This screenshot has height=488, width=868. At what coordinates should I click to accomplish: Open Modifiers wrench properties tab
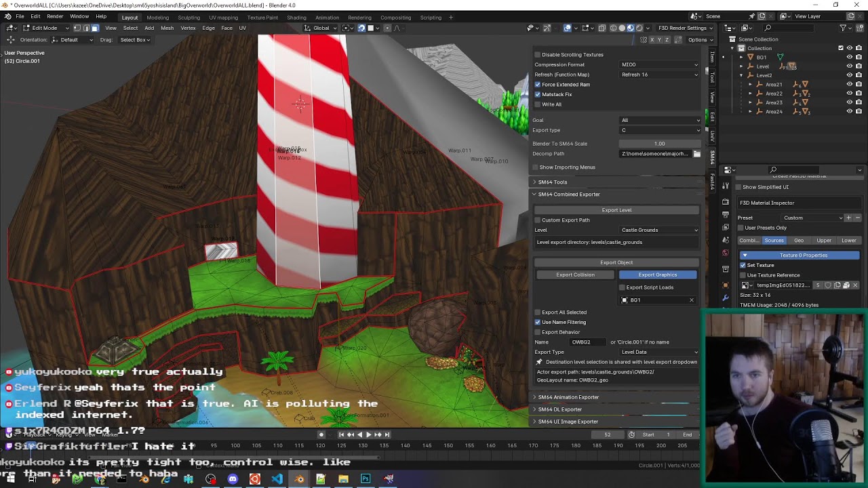click(x=726, y=298)
